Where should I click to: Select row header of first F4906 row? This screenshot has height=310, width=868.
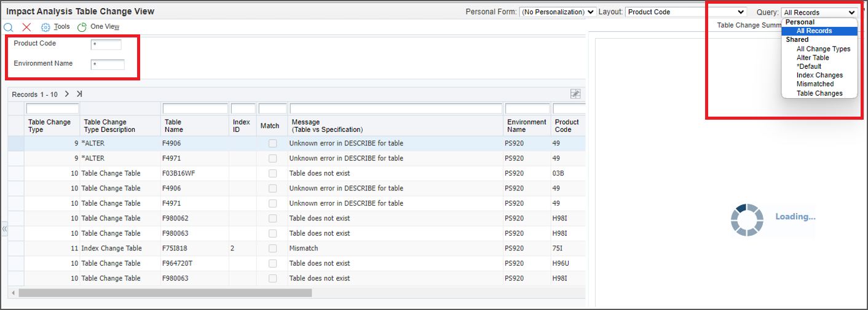16,143
